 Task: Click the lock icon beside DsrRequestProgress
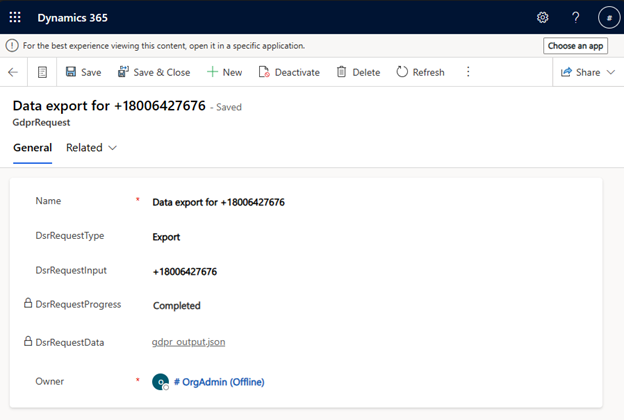[x=27, y=303]
